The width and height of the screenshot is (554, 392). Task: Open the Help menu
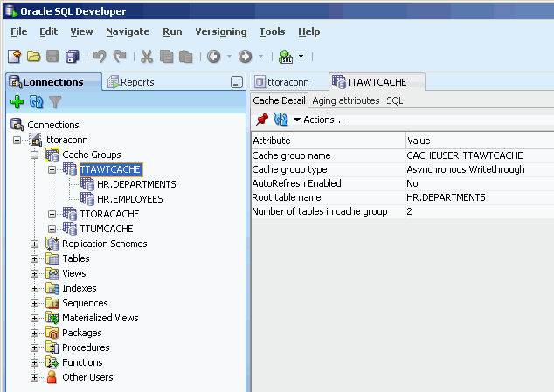tap(309, 31)
